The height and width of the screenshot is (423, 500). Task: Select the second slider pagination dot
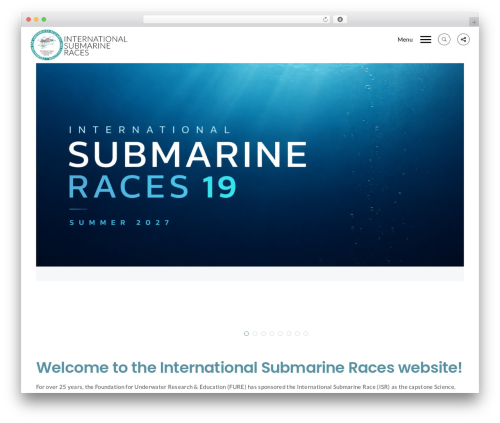pos(255,333)
